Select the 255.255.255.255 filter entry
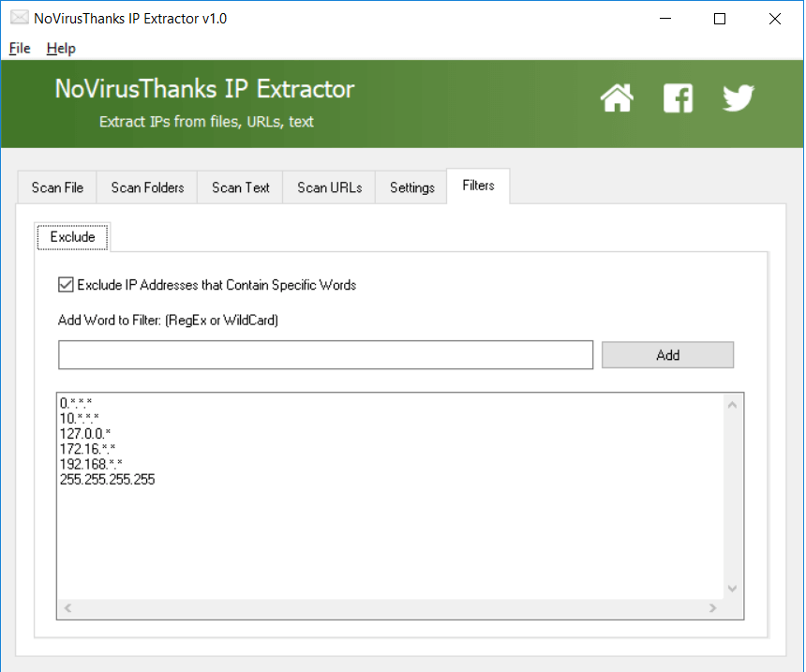The width and height of the screenshot is (806, 672). [107, 480]
